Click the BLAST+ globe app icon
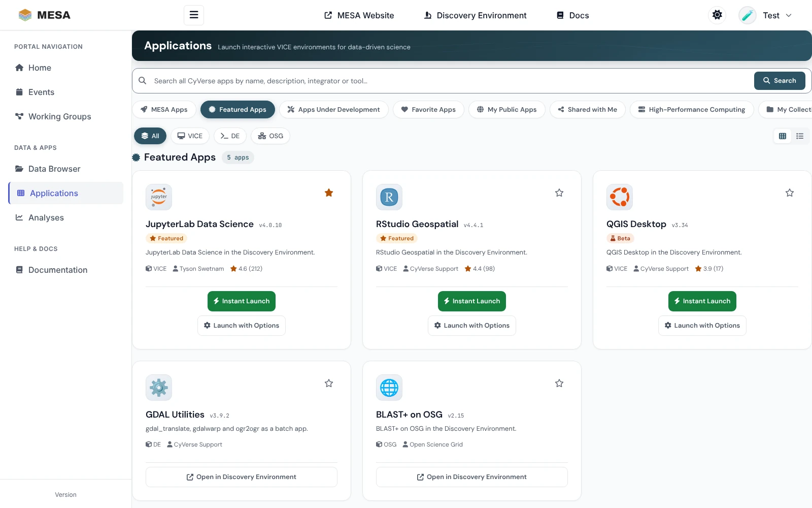This screenshot has width=812, height=508. pos(389,388)
